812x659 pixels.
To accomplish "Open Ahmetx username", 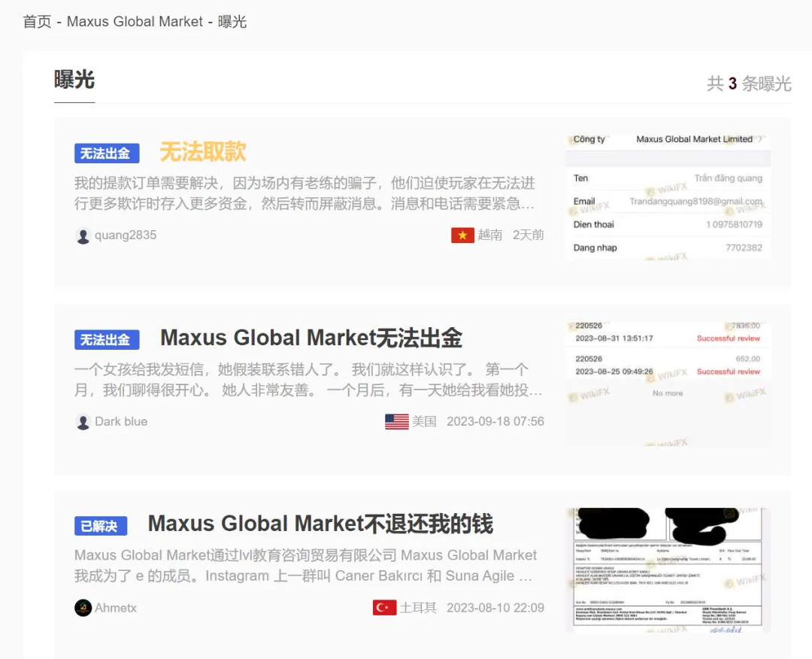I will click(116, 608).
